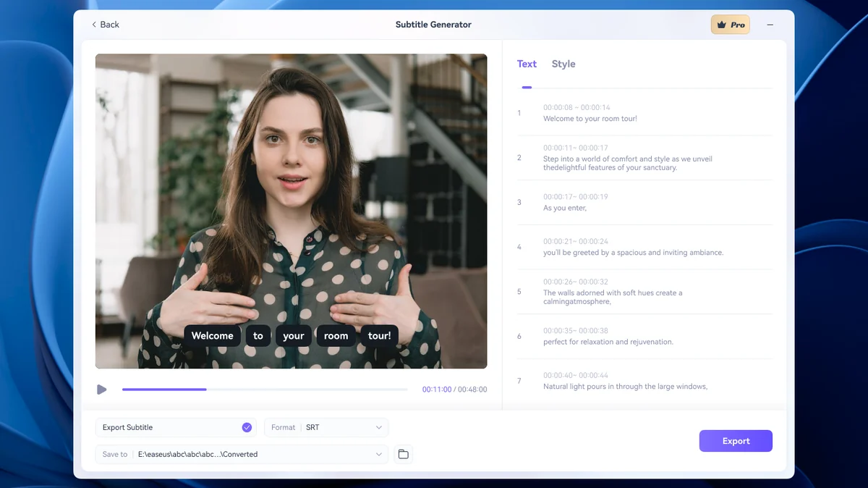
Task: Click the "Welcome" caption word on video
Action: click(x=213, y=335)
